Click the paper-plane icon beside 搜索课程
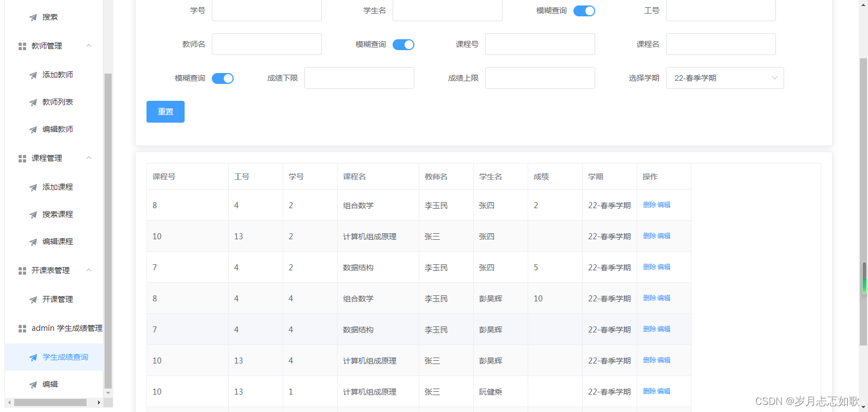This screenshot has height=412, width=868. pyautogui.click(x=33, y=215)
